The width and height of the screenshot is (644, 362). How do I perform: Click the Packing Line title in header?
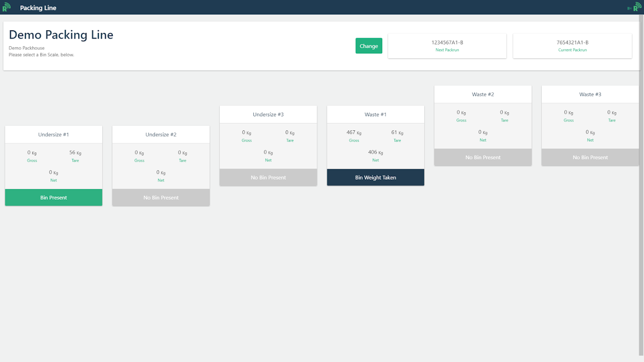click(38, 8)
